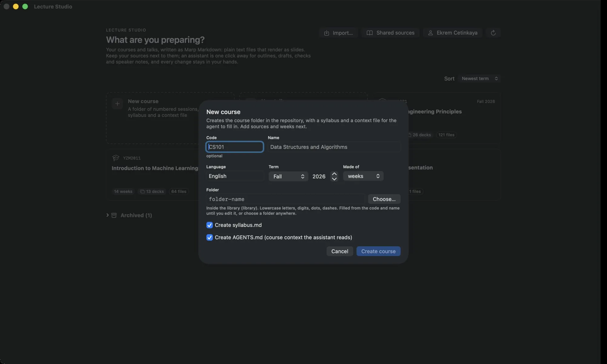Focus the folder-name input field
The image size is (607, 364).
tap(285, 199)
